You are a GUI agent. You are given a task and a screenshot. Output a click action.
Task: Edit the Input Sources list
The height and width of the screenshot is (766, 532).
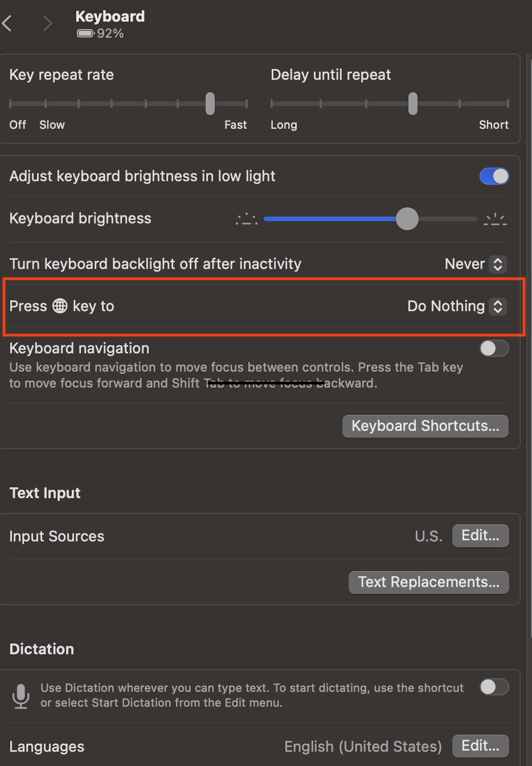pyautogui.click(x=480, y=536)
